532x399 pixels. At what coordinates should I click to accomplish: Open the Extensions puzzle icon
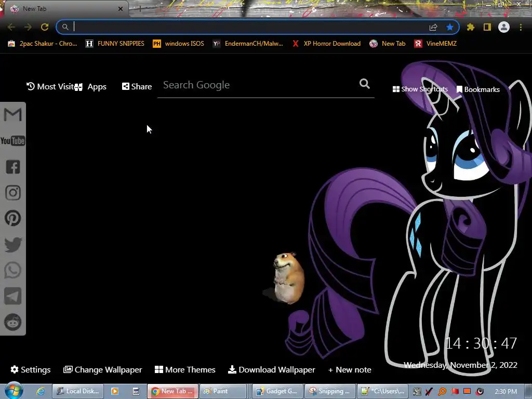pyautogui.click(x=471, y=27)
